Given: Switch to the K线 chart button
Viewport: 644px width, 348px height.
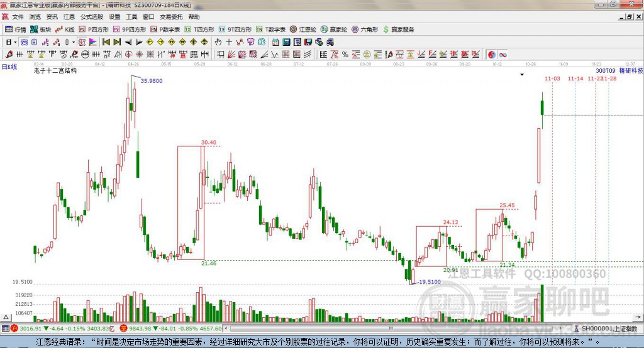Looking at the screenshot, I should point(65,29).
